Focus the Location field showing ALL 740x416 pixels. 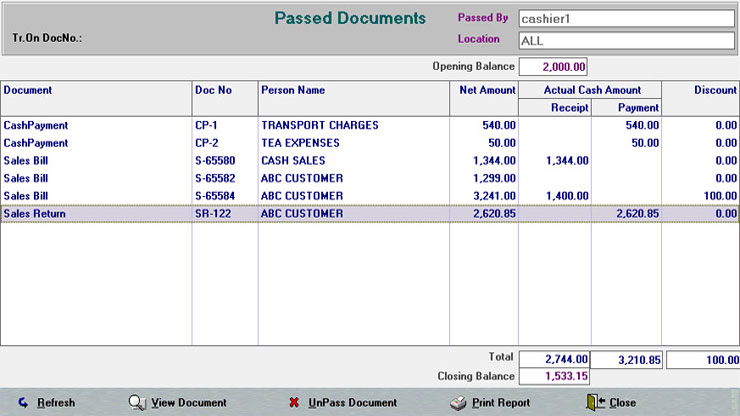[627, 41]
